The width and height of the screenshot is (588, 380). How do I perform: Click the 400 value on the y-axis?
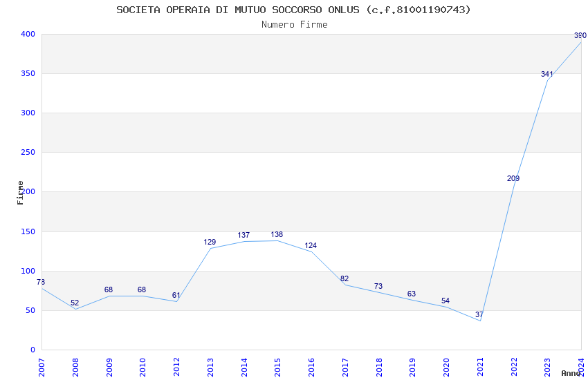[28, 34]
